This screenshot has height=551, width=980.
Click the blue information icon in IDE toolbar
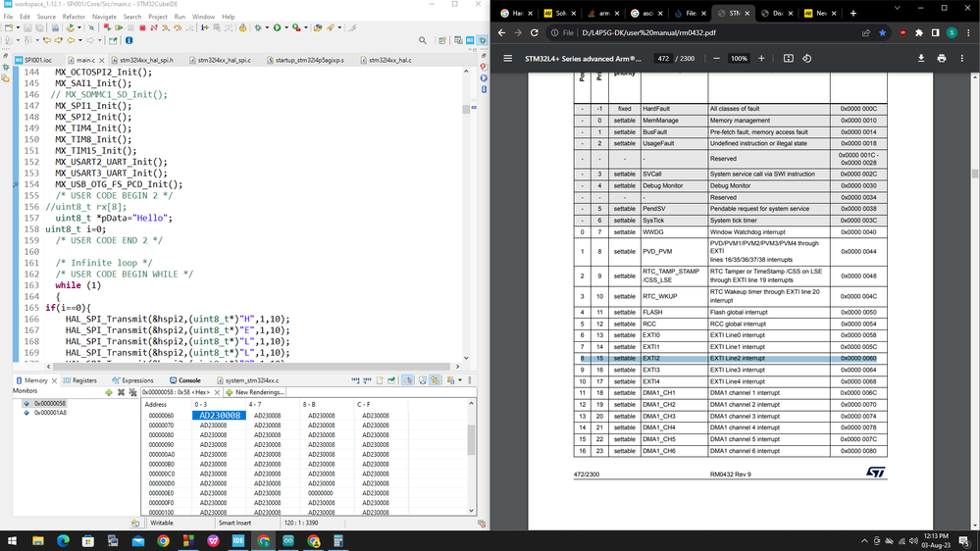129,40
